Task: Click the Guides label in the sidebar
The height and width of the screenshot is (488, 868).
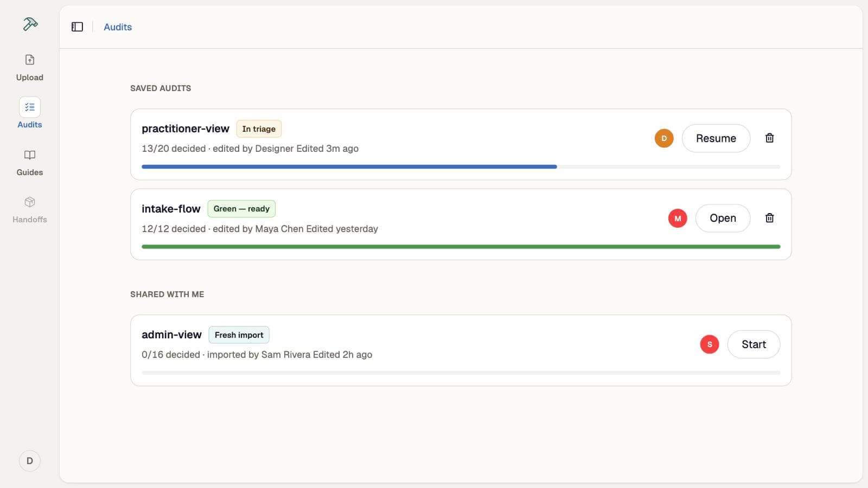Action: point(30,172)
